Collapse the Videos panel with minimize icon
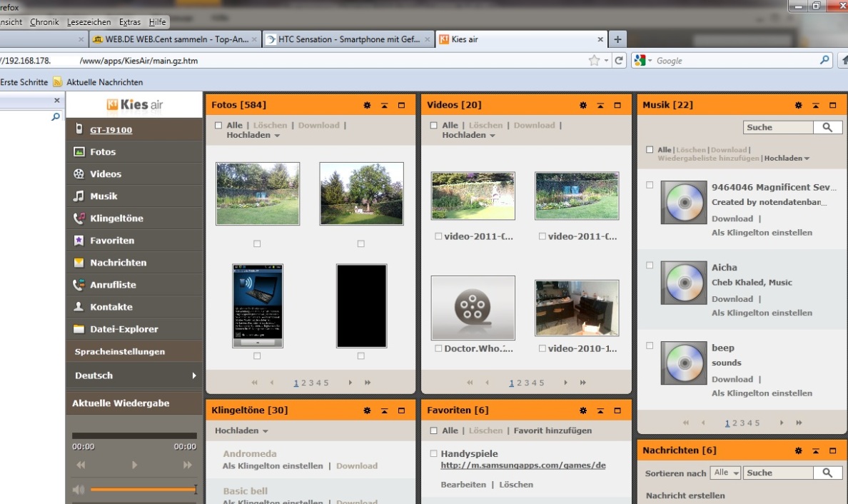The image size is (848, 504). pyautogui.click(x=600, y=106)
